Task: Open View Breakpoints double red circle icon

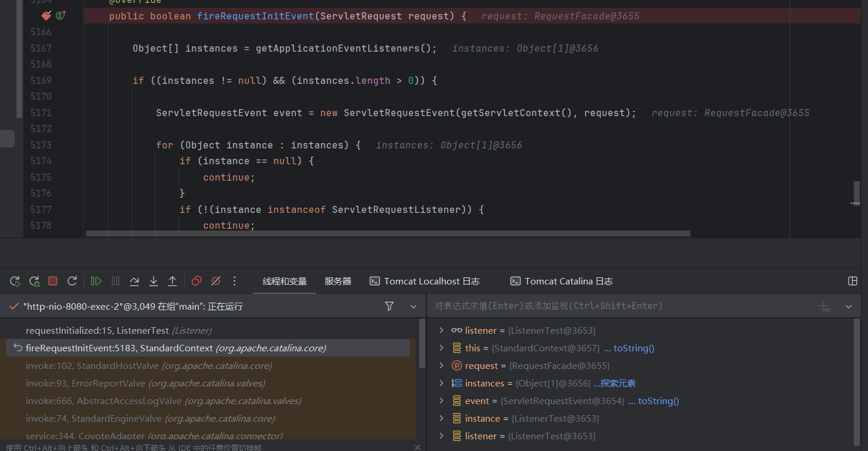Action: click(196, 282)
